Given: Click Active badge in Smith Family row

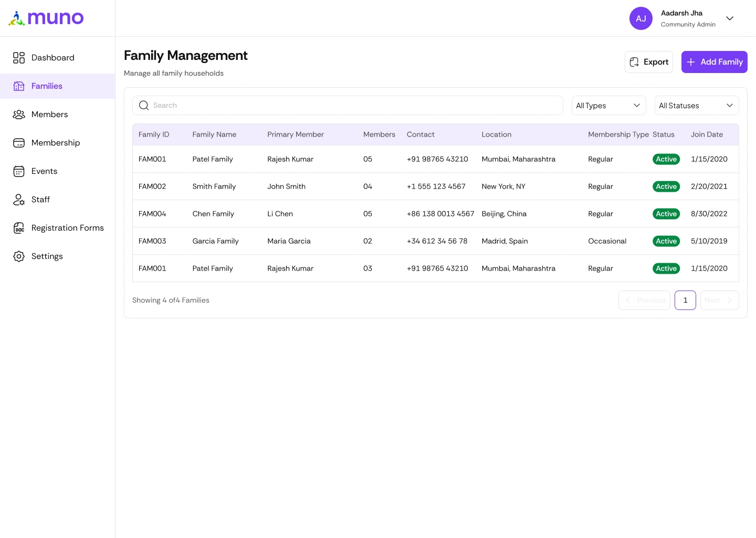Looking at the screenshot, I should (666, 187).
